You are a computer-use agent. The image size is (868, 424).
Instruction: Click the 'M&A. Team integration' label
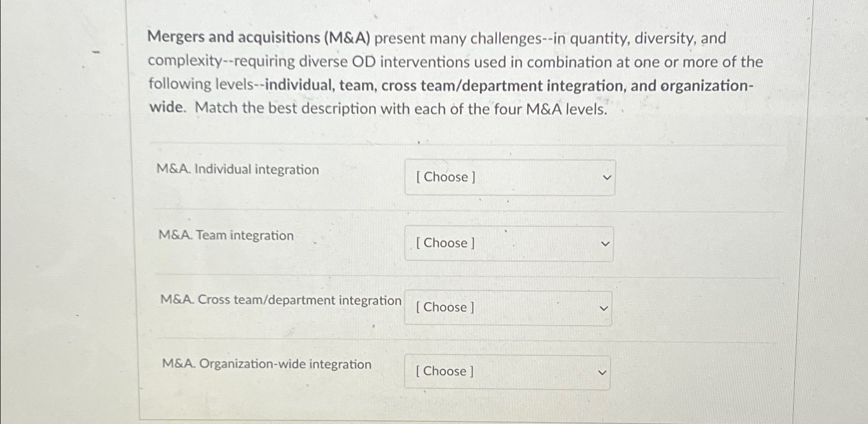225,235
